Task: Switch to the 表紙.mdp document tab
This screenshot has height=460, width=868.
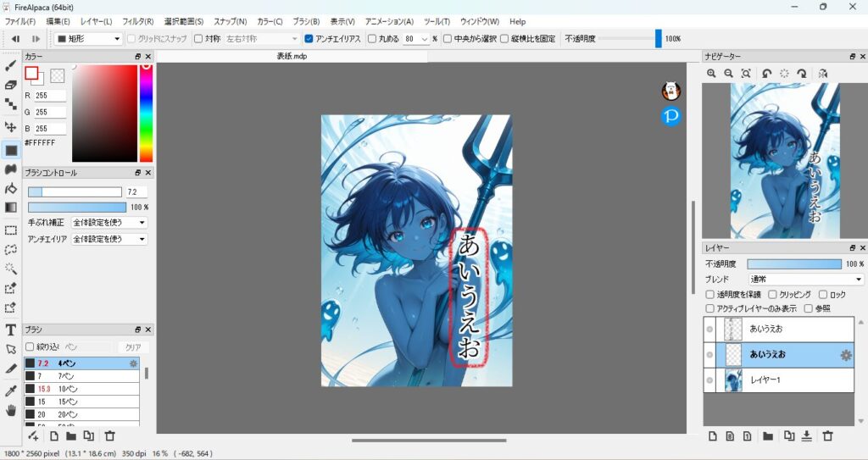Action: point(292,57)
